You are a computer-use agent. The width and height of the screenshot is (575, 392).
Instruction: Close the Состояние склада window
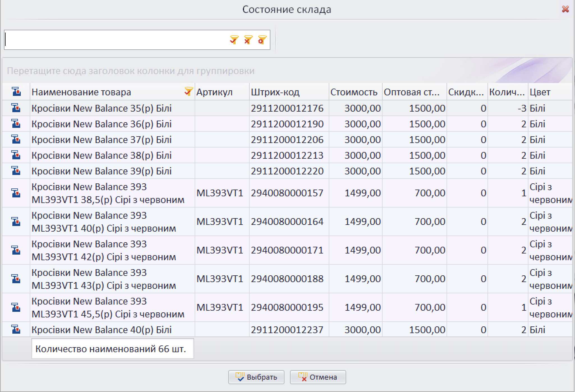click(565, 9)
